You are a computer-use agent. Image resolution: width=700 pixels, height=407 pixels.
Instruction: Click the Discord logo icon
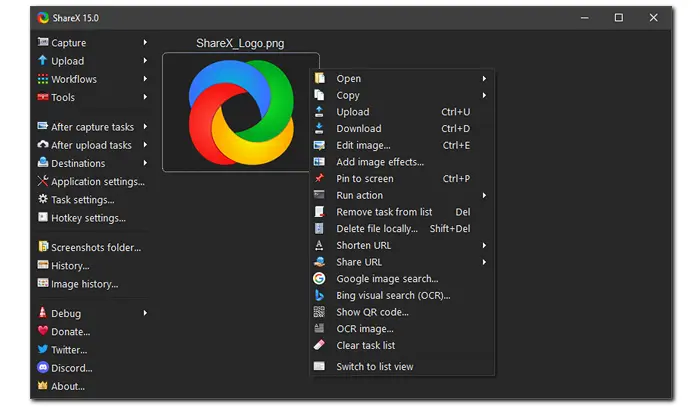(x=43, y=367)
